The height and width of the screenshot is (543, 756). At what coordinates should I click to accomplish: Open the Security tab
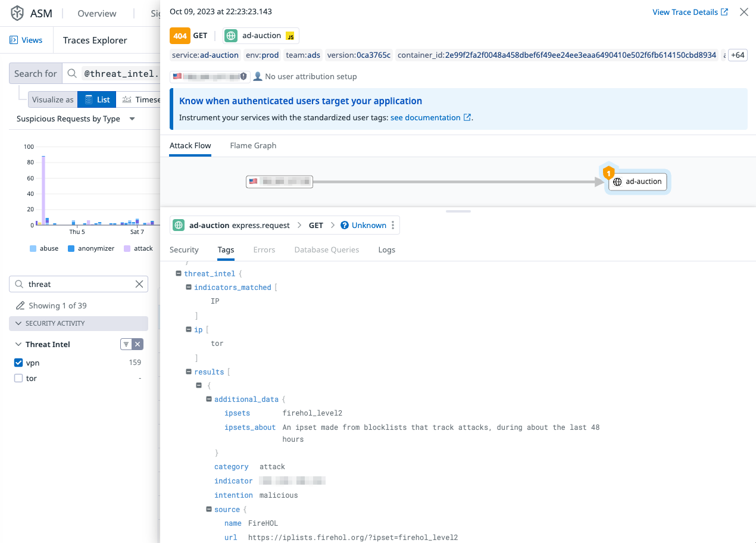click(x=184, y=249)
